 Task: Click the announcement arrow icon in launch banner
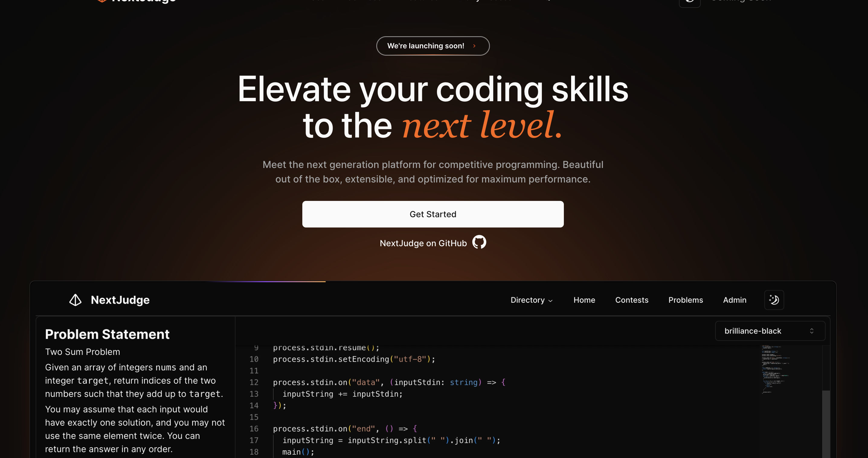coord(473,45)
